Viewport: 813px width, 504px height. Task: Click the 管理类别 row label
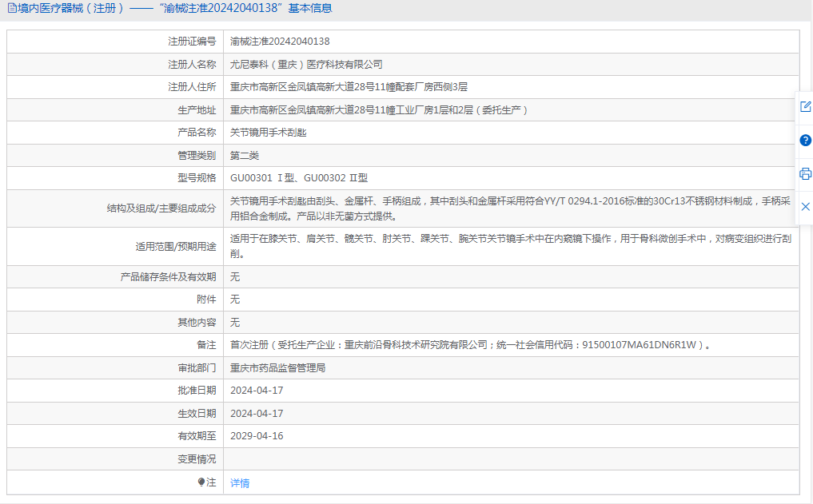point(197,156)
